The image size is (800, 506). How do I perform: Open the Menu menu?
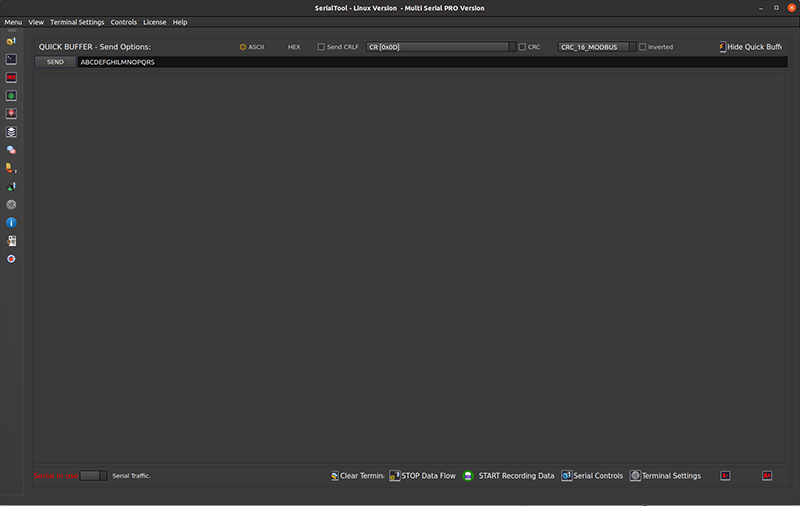coord(13,22)
